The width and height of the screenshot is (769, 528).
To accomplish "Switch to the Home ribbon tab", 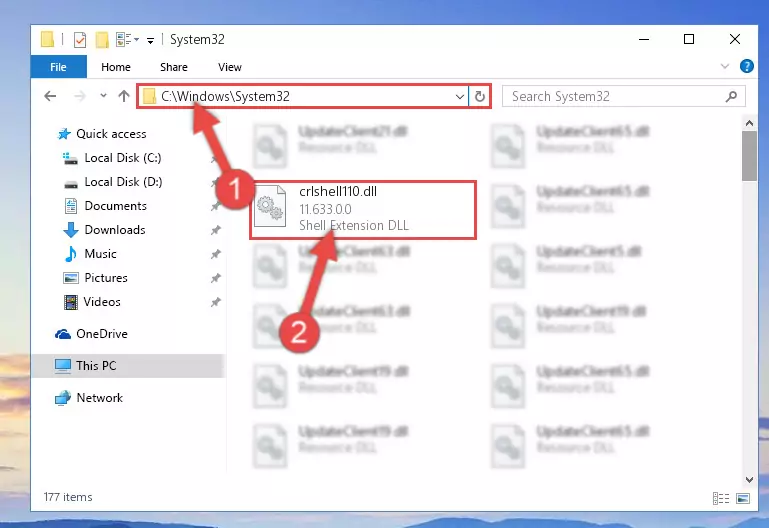I will click(116, 67).
